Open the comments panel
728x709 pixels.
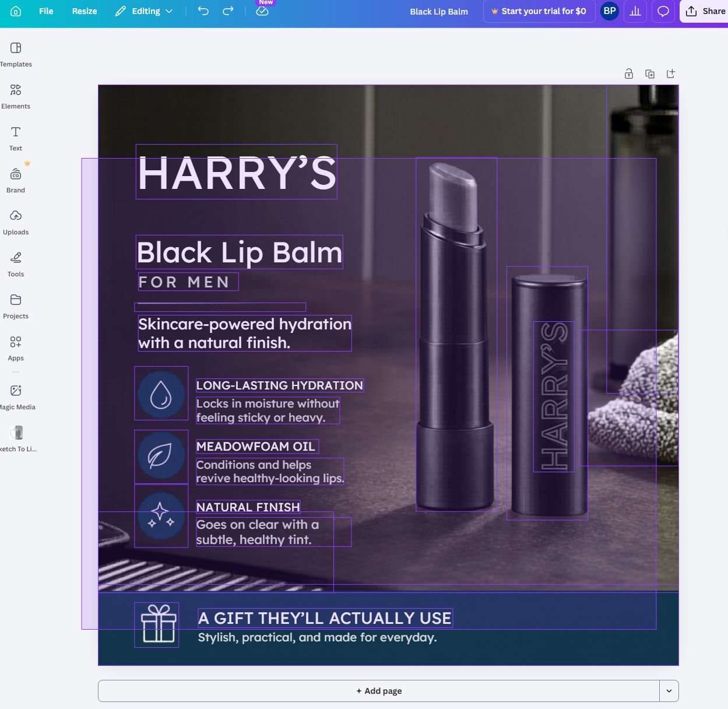(x=663, y=11)
